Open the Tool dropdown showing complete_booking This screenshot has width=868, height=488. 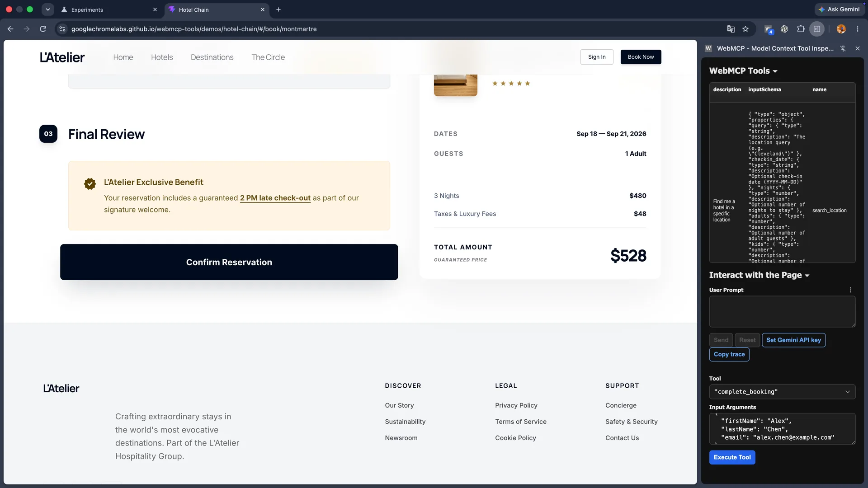782,392
